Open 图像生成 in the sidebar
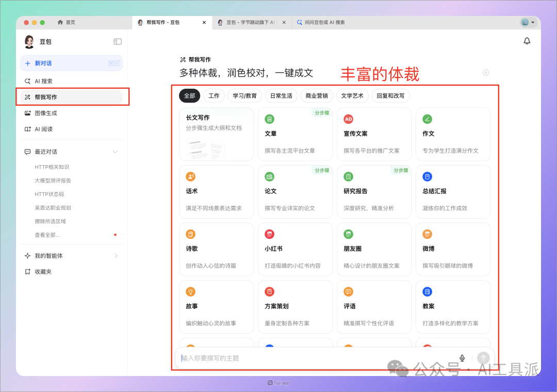This screenshot has width=557, height=392. coord(71,113)
